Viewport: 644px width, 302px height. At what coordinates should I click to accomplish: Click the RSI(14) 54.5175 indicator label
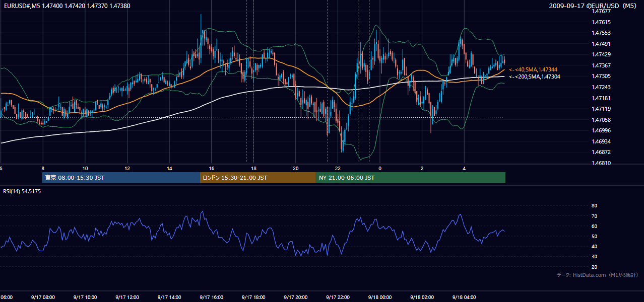[x=22, y=191]
